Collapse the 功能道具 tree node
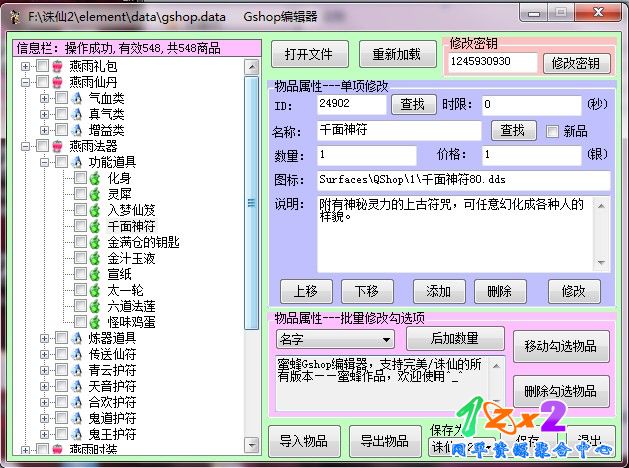629x468 pixels. pyautogui.click(x=44, y=162)
